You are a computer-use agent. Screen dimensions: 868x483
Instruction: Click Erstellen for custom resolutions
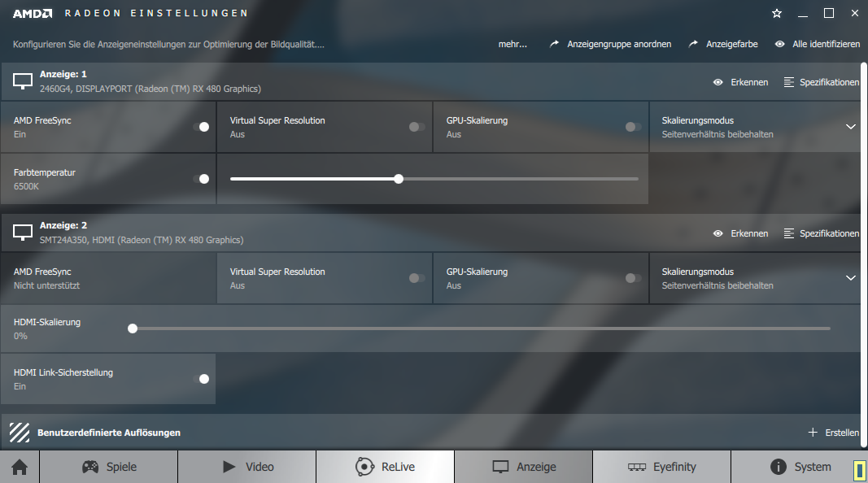[842, 433]
